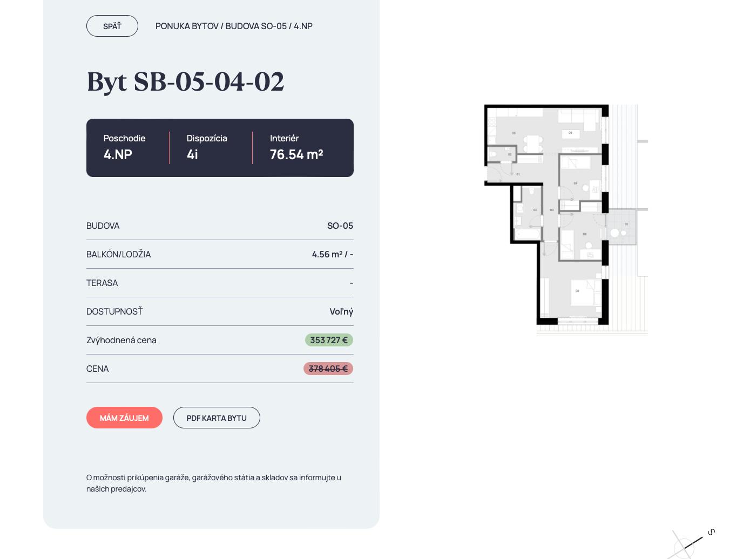Click the red crossed-out price 378 405 €

[328, 369]
